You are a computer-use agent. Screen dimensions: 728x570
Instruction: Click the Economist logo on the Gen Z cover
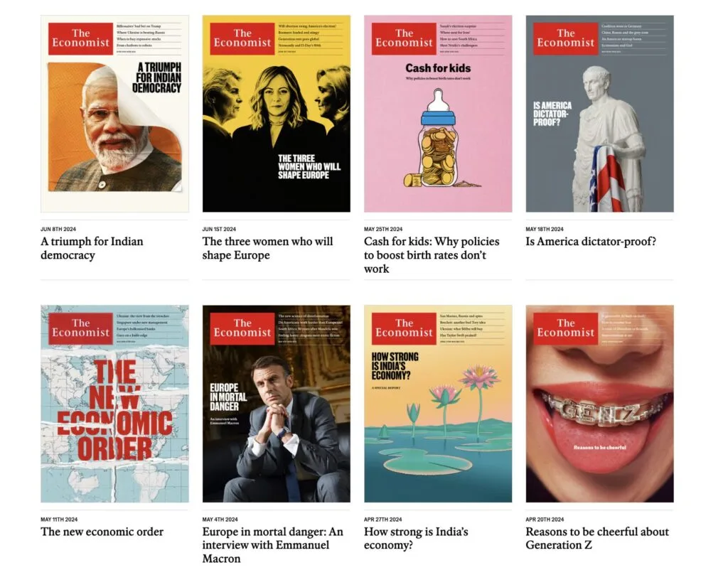point(565,328)
